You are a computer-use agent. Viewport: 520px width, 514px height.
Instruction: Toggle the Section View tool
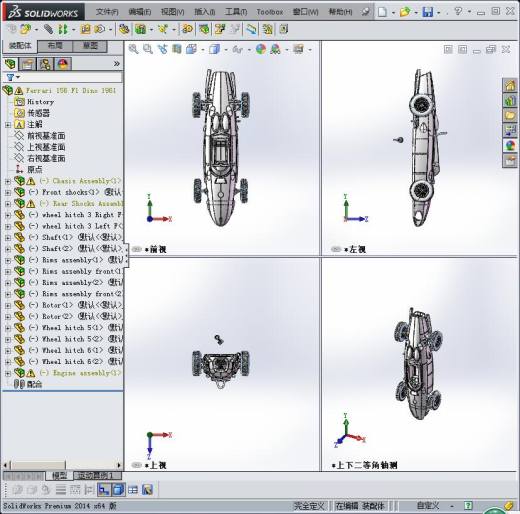[177, 49]
